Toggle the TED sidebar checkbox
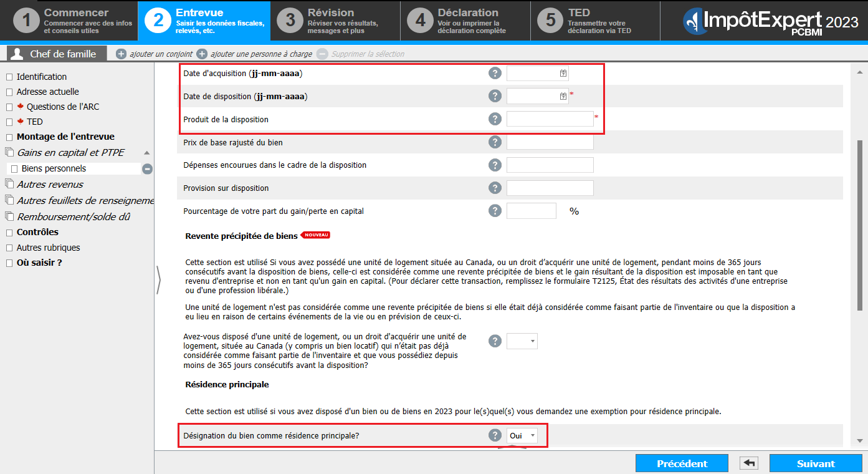The image size is (868, 474). pos(9,122)
